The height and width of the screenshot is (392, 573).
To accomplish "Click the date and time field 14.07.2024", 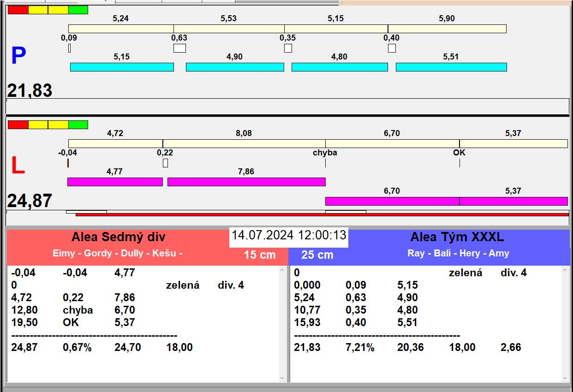I will [289, 236].
